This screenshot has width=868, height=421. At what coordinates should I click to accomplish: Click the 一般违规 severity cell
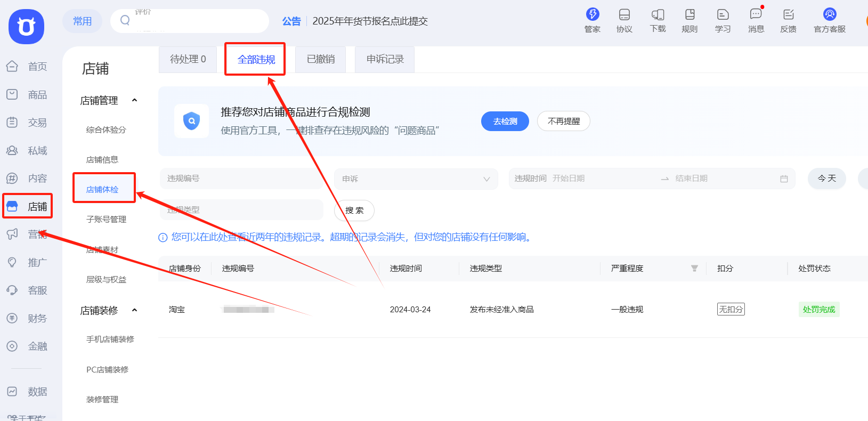coord(627,310)
